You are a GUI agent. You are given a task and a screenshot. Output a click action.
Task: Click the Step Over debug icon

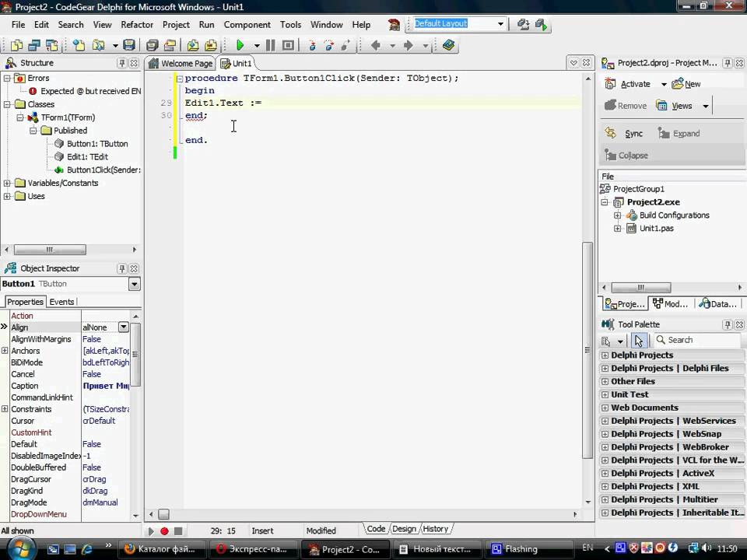(328, 45)
